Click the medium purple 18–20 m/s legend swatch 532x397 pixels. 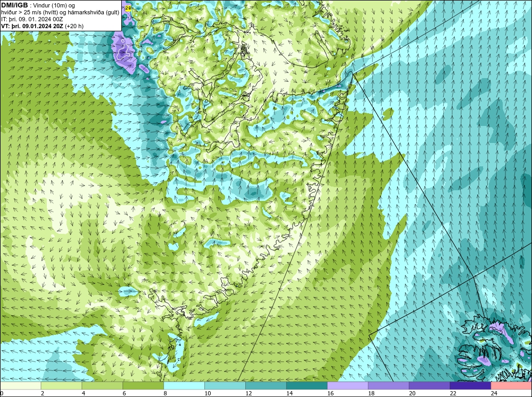(388, 386)
